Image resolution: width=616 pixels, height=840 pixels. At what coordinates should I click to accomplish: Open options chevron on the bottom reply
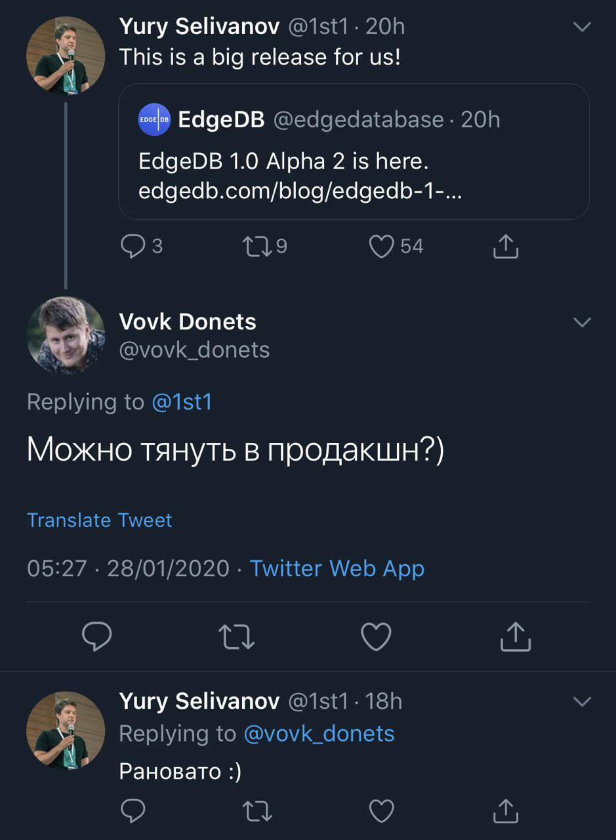click(582, 702)
